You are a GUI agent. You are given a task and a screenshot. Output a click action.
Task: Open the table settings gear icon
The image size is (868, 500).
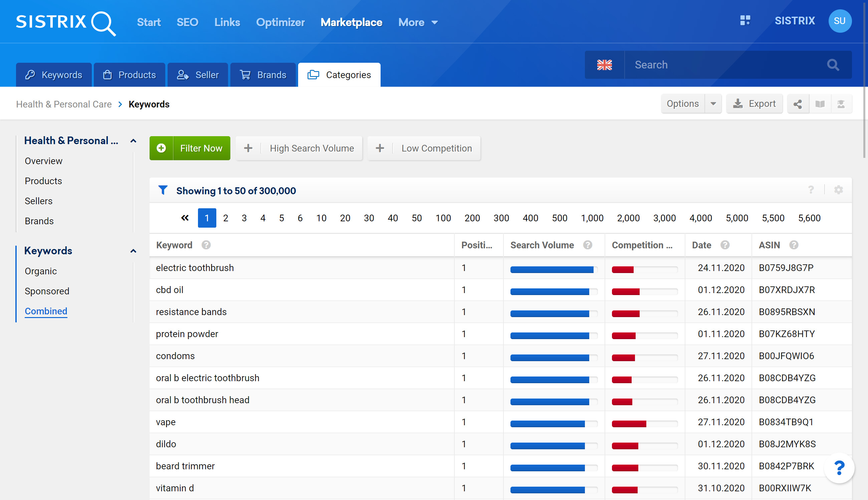[x=839, y=190]
